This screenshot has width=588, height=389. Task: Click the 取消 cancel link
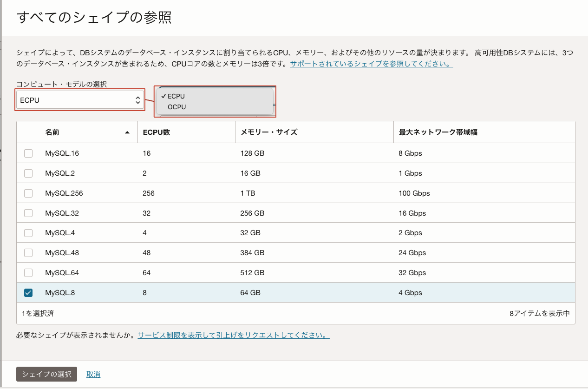coord(93,374)
